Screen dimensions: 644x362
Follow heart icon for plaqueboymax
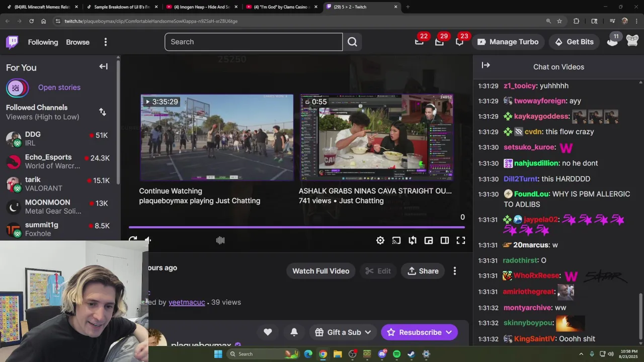[268, 332]
